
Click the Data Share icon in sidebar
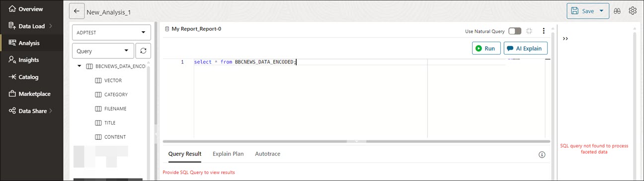[12, 111]
